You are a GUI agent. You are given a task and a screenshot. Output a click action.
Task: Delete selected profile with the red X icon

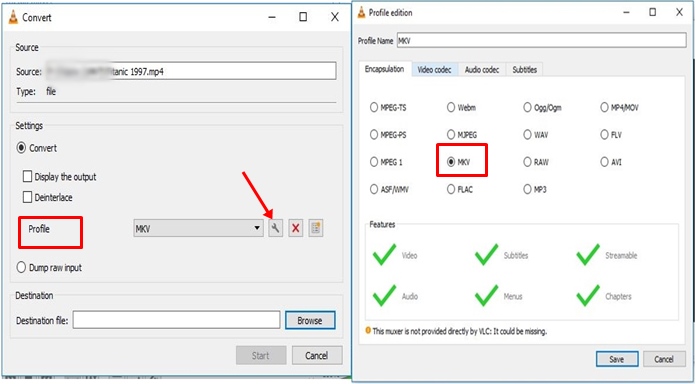tap(296, 228)
